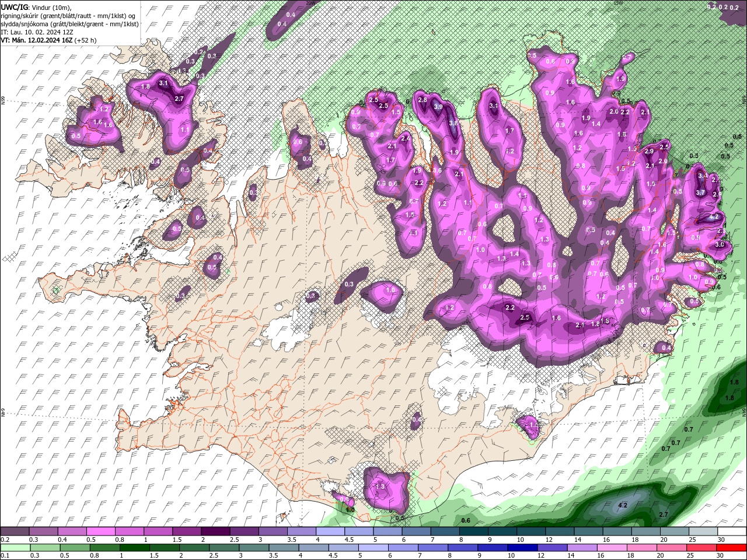Click the 3.8 snowfall value on the map

click(452, 124)
